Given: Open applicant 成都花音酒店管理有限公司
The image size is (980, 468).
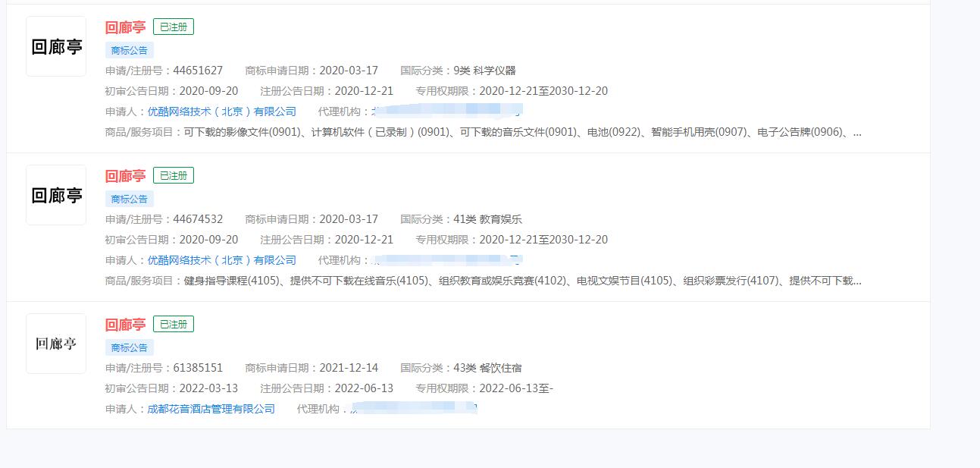Looking at the screenshot, I should coord(211,409).
